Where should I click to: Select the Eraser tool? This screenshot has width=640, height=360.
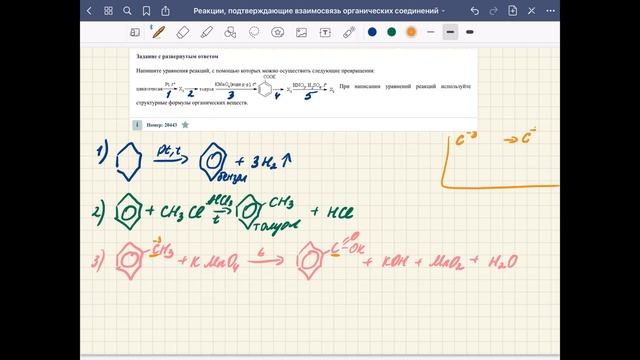coord(182,32)
